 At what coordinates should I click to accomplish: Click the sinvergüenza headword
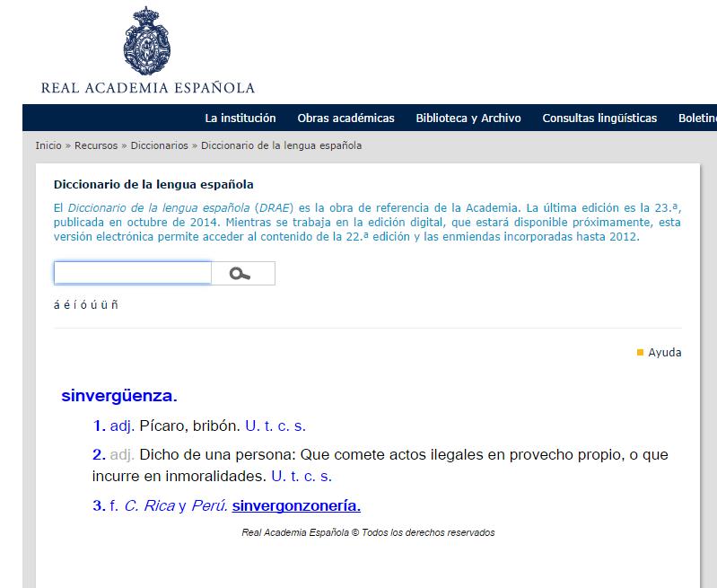(118, 395)
